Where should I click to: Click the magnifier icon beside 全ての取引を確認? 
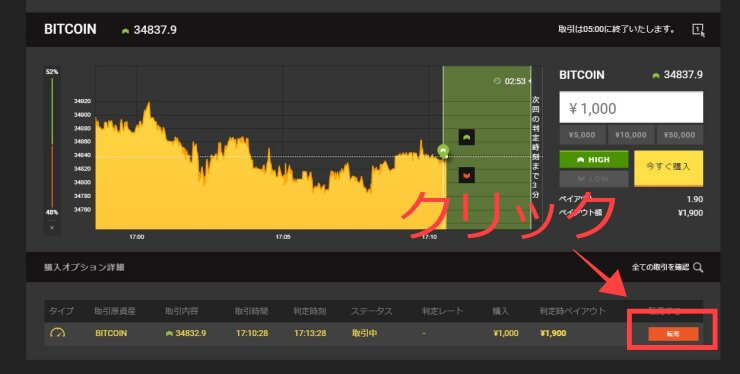point(698,268)
